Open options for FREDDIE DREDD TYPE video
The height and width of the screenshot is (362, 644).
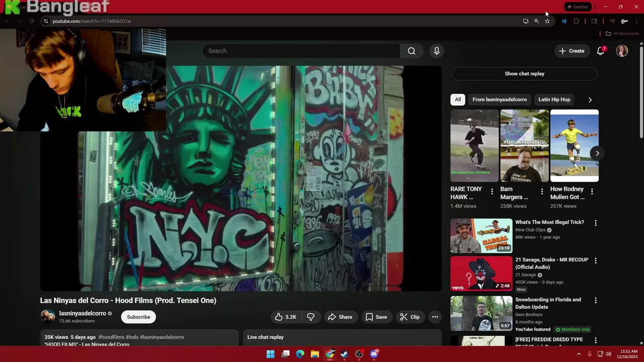pos(596,340)
